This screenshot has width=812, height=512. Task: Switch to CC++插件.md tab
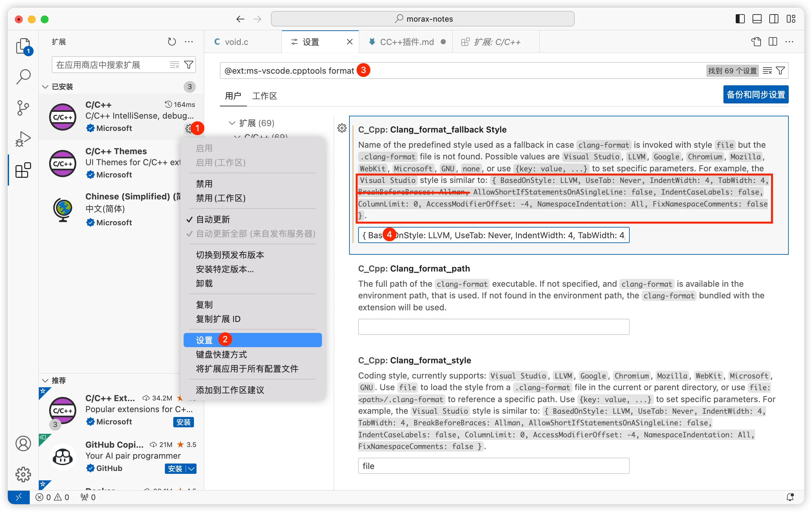(406, 42)
